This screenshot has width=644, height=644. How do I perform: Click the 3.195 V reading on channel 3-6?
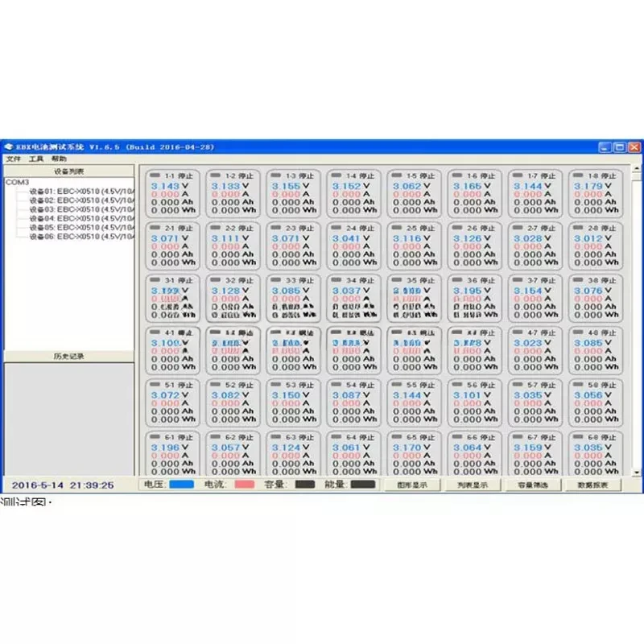[x=472, y=291]
